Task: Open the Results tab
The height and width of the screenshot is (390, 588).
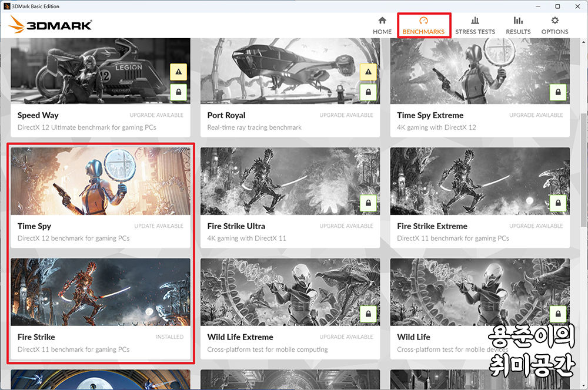Action: click(x=518, y=25)
